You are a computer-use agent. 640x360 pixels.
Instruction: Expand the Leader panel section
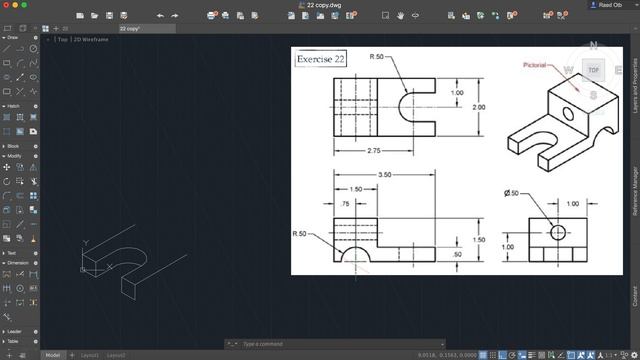(x=4, y=331)
